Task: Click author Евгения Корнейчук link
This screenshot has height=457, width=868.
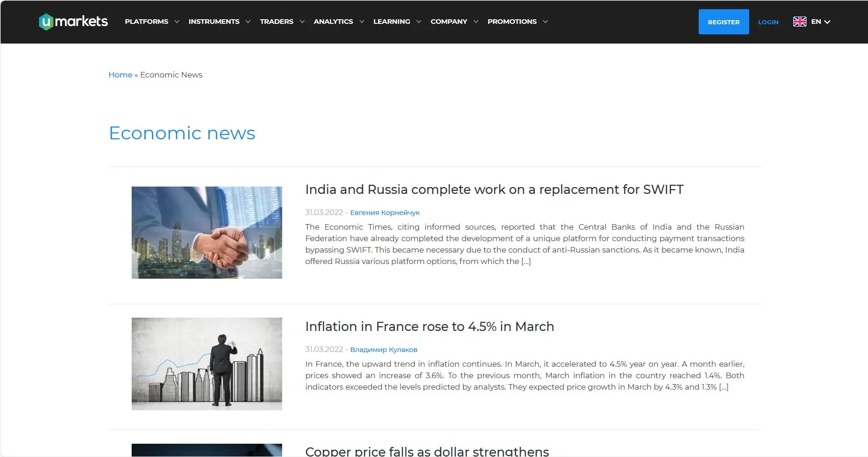Action: 385,213
